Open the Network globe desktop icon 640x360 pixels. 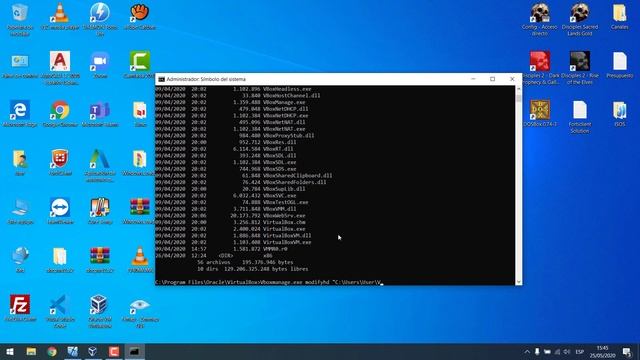tap(20, 260)
